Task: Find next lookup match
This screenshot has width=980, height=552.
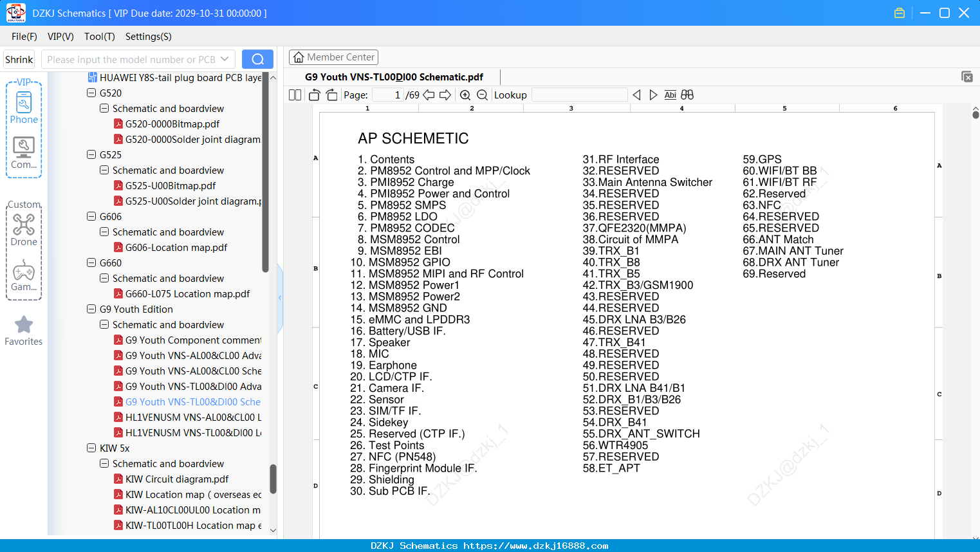Action: (653, 95)
